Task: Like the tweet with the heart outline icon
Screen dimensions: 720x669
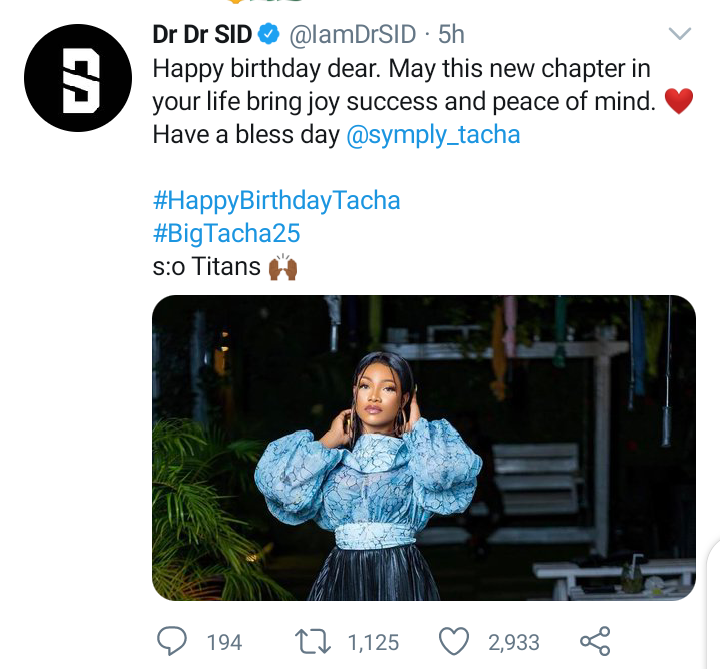Action: click(453, 641)
